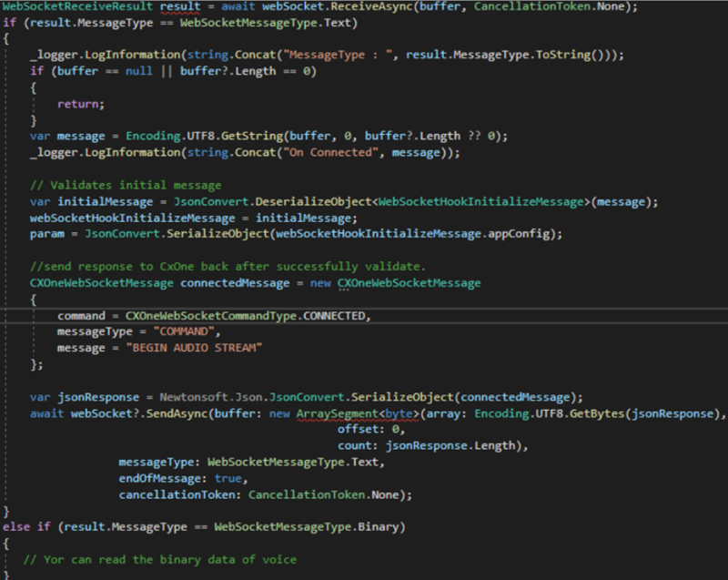728x580 pixels.
Task: Click the "On Connected" string literal
Action: coord(337,152)
